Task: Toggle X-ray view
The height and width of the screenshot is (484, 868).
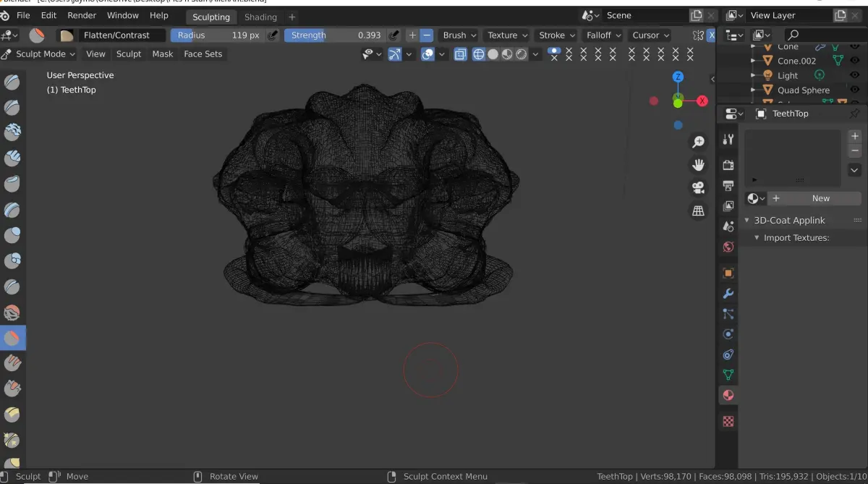Action: pos(461,54)
